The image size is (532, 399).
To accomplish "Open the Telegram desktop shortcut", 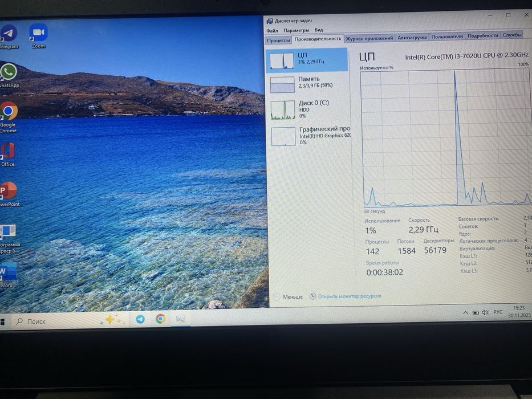I will point(8,36).
